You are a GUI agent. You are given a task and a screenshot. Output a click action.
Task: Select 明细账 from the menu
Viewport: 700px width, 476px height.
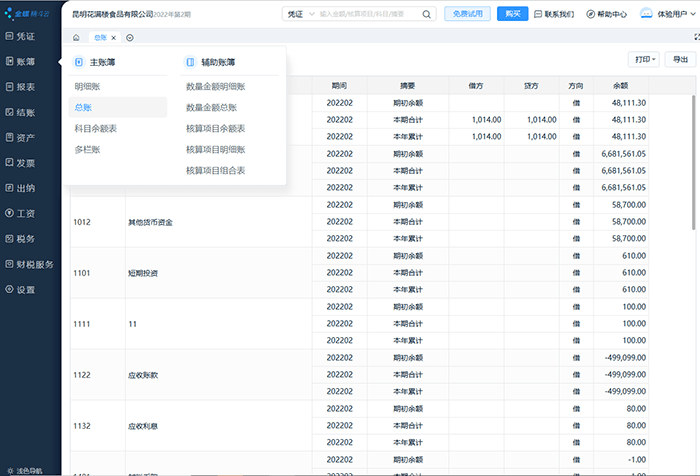point(88,87)
